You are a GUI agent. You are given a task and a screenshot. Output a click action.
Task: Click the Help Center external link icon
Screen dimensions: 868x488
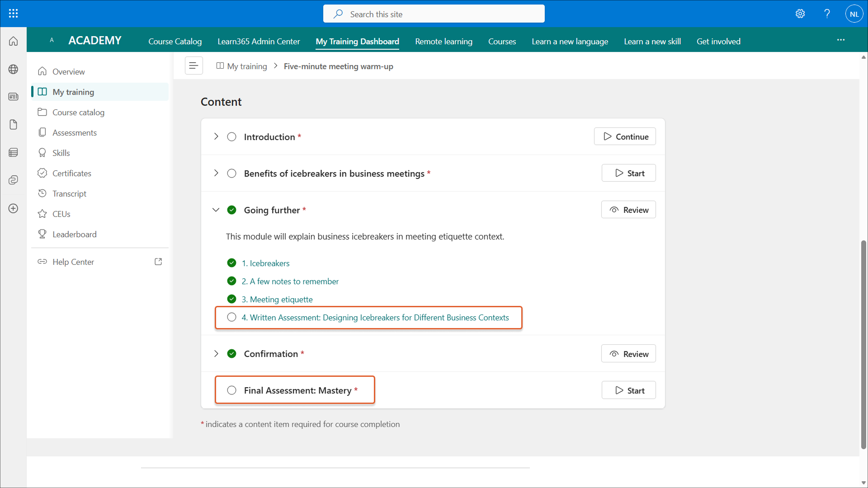[158, 262]
